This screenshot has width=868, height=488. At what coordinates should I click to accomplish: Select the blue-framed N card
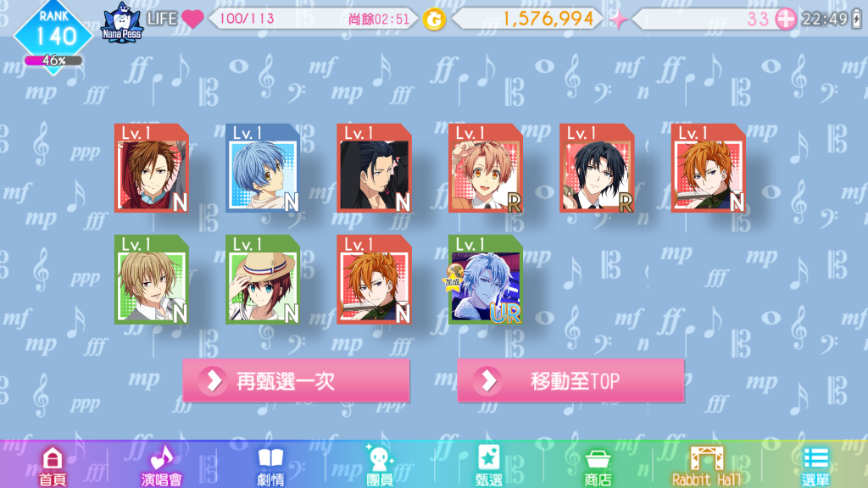[263, 169]
